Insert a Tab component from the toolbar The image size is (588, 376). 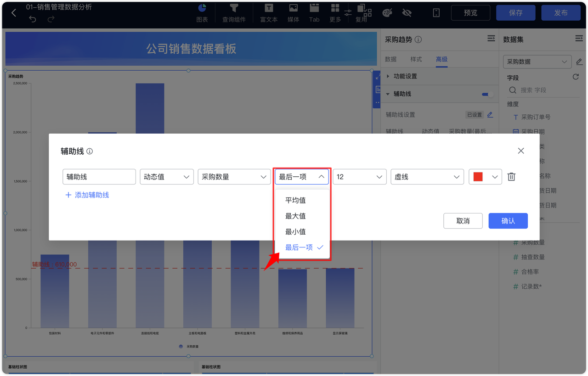[x=314, y=12]
